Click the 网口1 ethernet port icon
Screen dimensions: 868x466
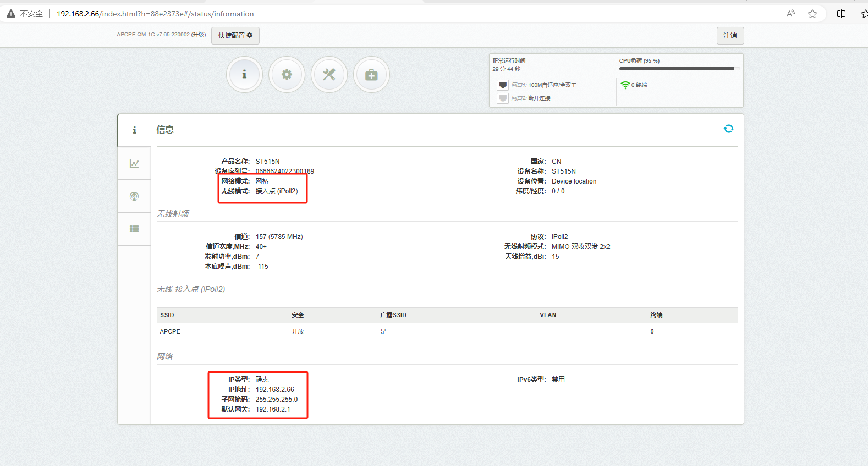click(x=503, y=85)
